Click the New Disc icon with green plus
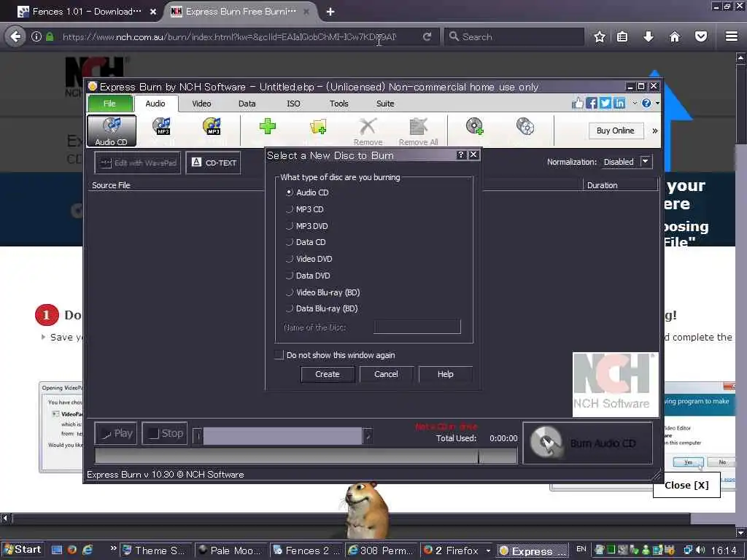The width and height of the screenshot is (747, 560). (x=474, y=126)
